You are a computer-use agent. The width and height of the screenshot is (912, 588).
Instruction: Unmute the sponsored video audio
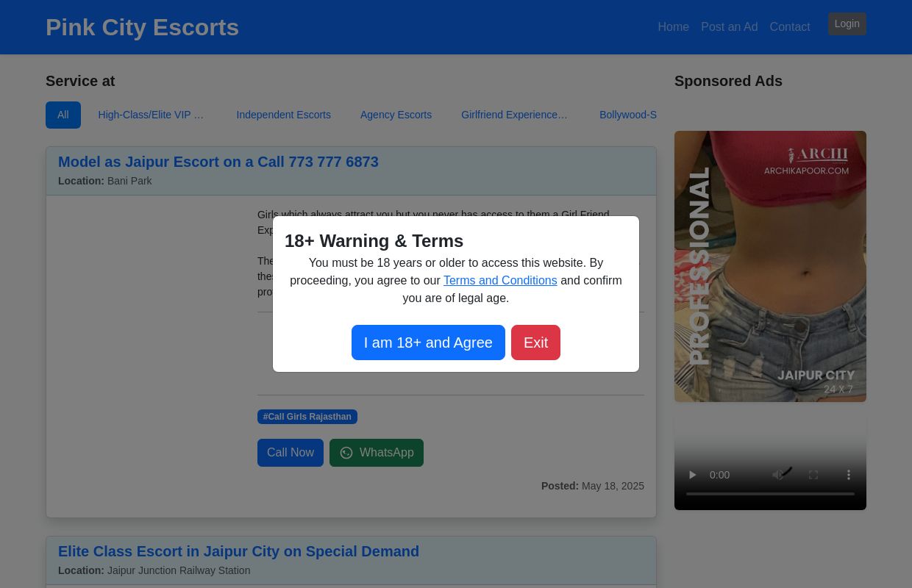(x=778, y=475)
